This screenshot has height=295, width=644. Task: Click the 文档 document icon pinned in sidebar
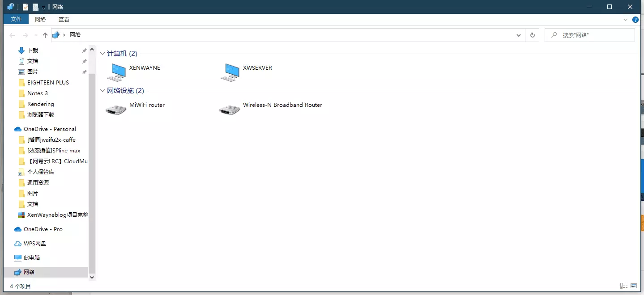21,61
